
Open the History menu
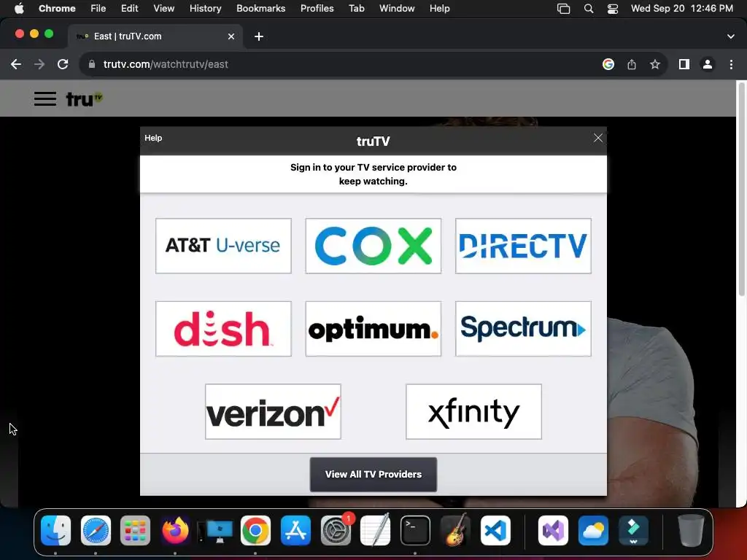(205, 9)
